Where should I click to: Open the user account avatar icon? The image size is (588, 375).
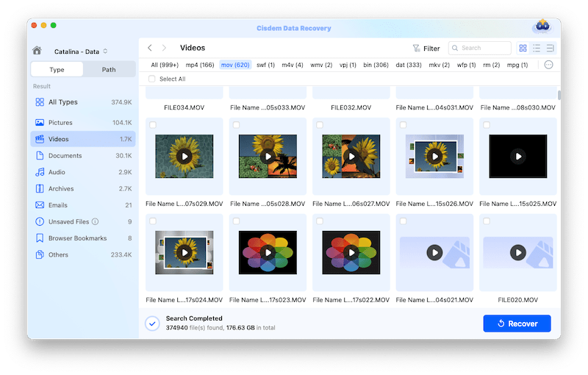coord(541,27)
